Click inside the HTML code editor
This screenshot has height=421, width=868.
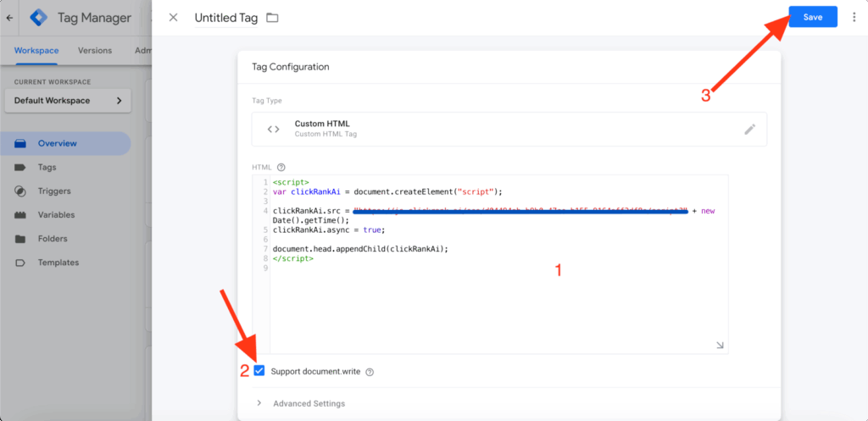pos(498,264)
